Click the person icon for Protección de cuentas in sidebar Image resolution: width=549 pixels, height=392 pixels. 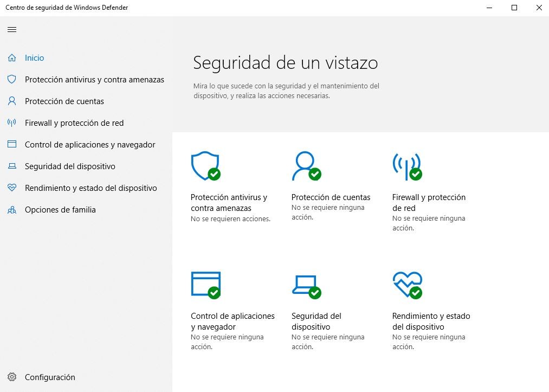(12, 101)
